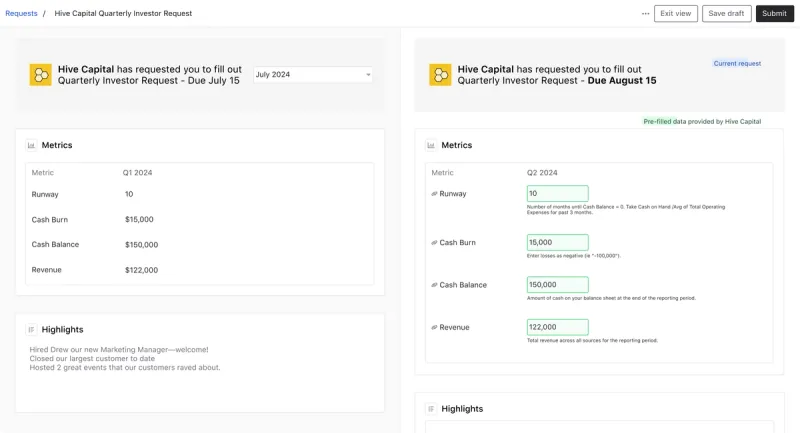Focus the Runway input field
800x433 pixels.
click(x=557, y=193)
